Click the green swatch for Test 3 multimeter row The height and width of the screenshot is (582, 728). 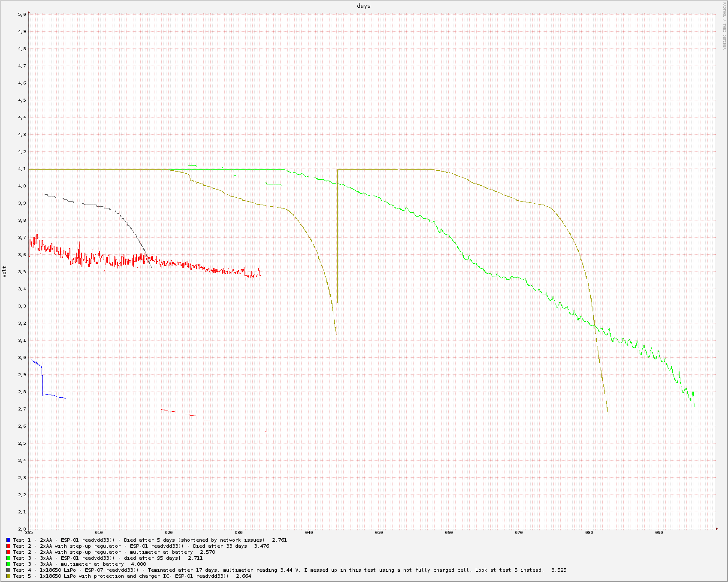[8, 564]
